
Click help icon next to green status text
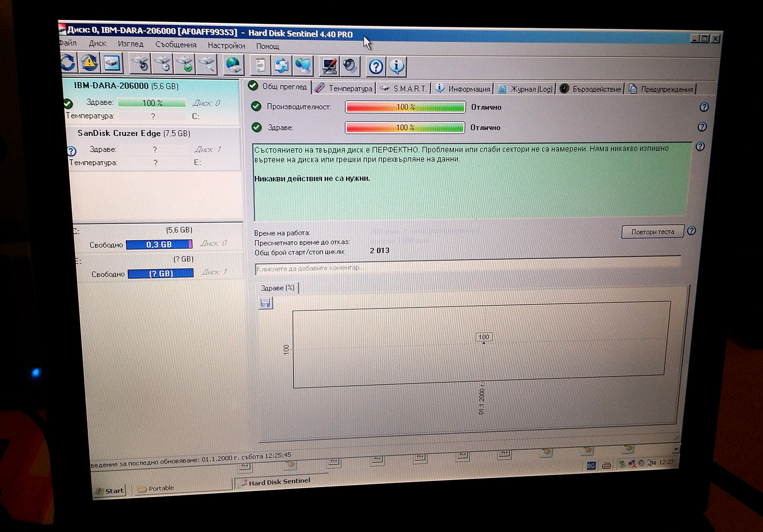point(700,146)
